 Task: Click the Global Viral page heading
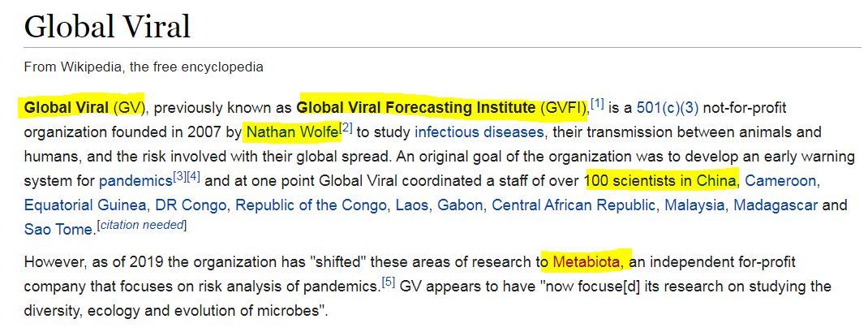(107, 27)
